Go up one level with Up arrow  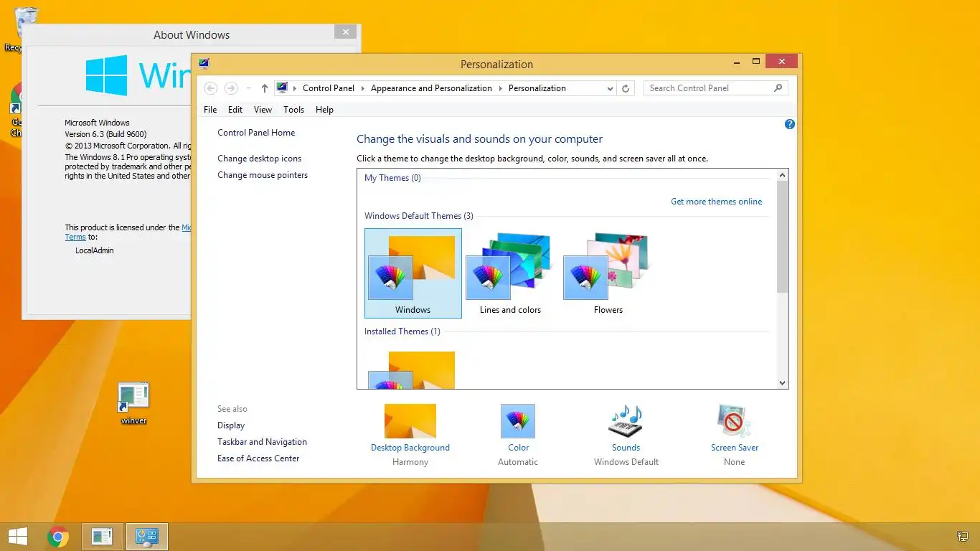(x=265, y=88)
